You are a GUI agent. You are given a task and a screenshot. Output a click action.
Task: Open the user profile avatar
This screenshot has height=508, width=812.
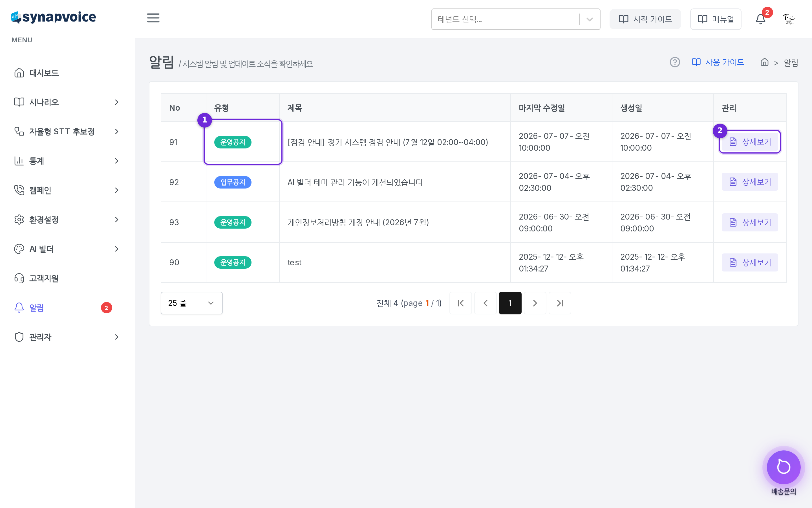click(x=789, y=19)
